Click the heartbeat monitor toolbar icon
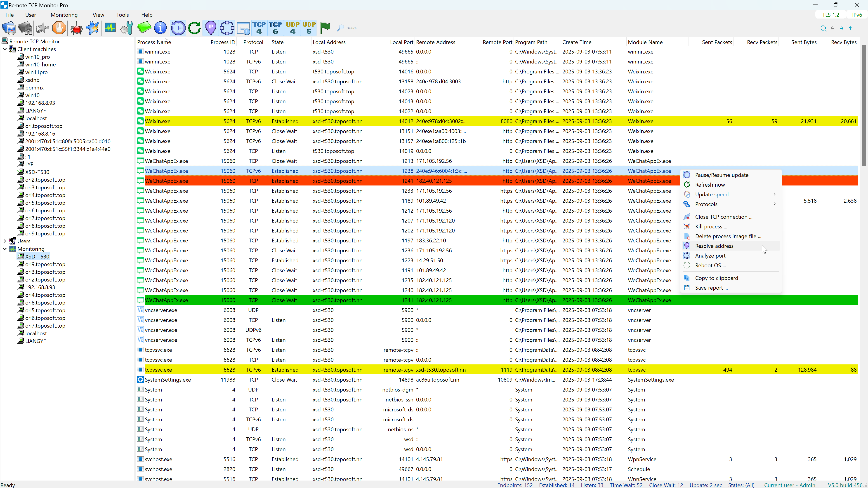The height and width of the screenshot is (488, 868). 110,28
